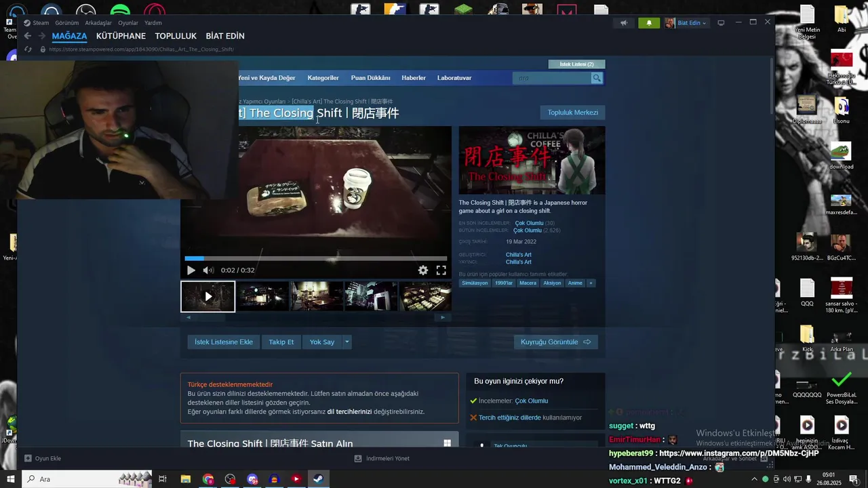Select the first video thumbnail
The height and width of the screenshot is (488, 868).
click(208, 296)
